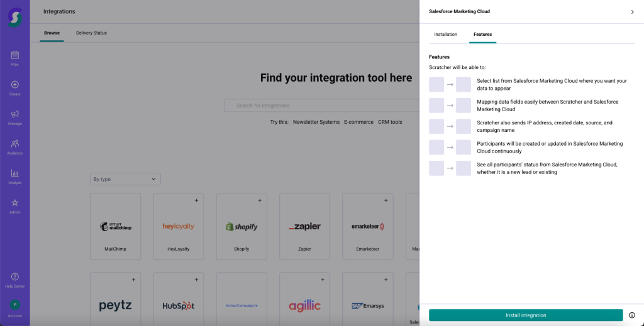Open the Help Center
Viewport: 644px width, 326px height.
point(14,280)
